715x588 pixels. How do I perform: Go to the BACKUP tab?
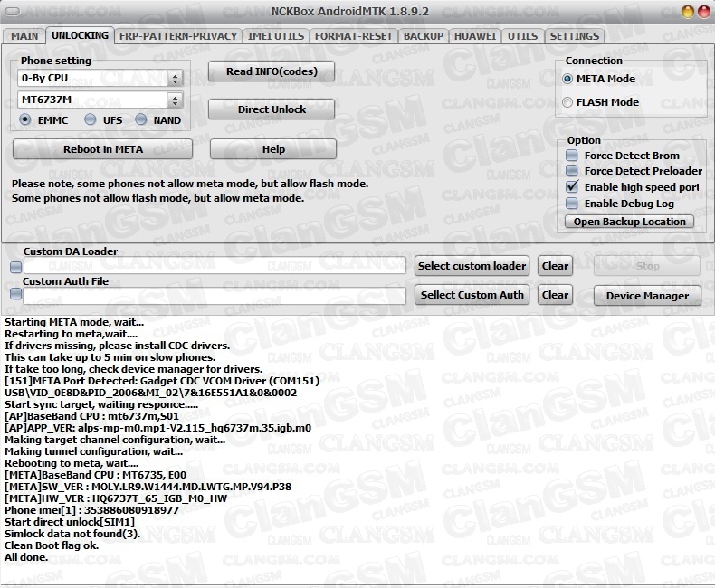point(424,36)
